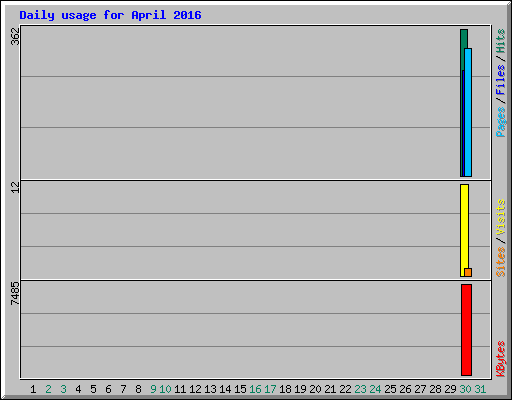This screenshot has width=512, height=400.
Task: Click day 26 on the x-axis
Action: tap(405, 389)
